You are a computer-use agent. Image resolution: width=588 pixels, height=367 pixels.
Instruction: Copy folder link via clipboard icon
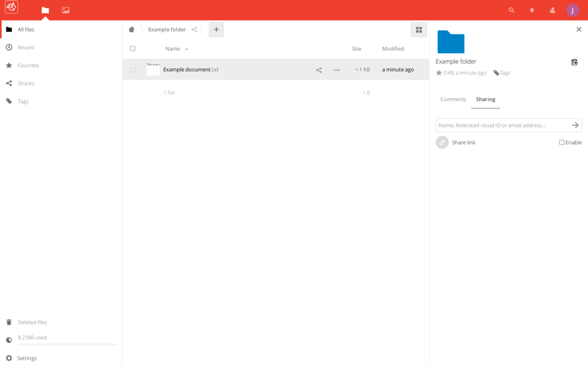tap(574, 62)
